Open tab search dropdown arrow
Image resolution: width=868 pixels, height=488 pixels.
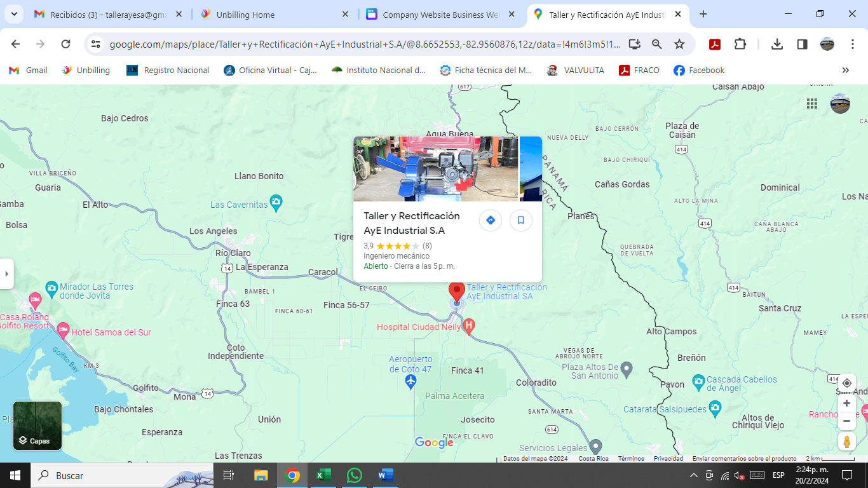point(14,14)
